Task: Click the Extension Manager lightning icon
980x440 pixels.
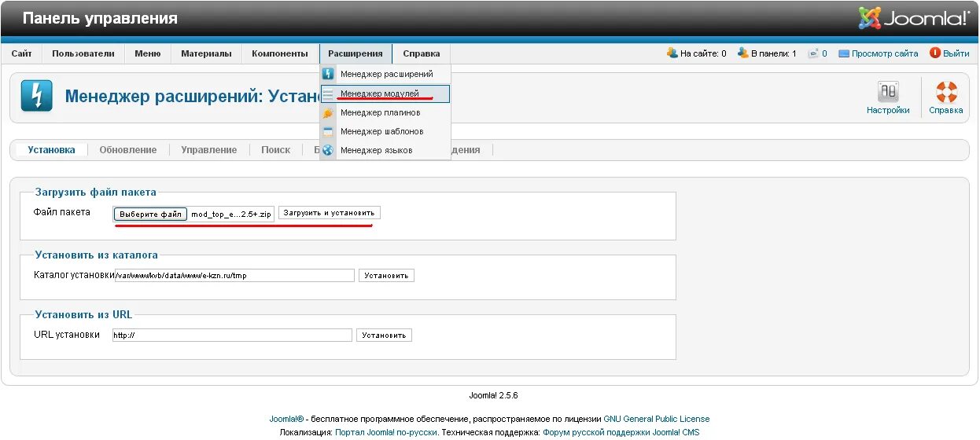Action: pos(37,96)
